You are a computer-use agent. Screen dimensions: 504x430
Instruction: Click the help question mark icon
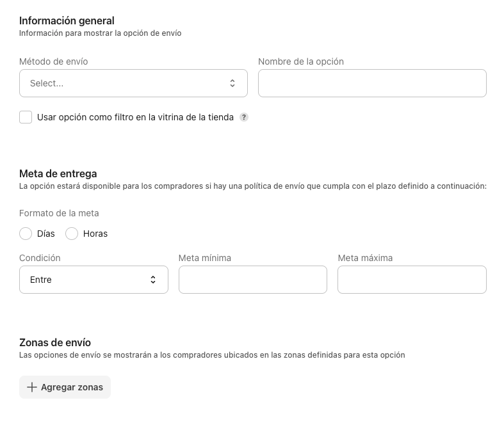244,118
